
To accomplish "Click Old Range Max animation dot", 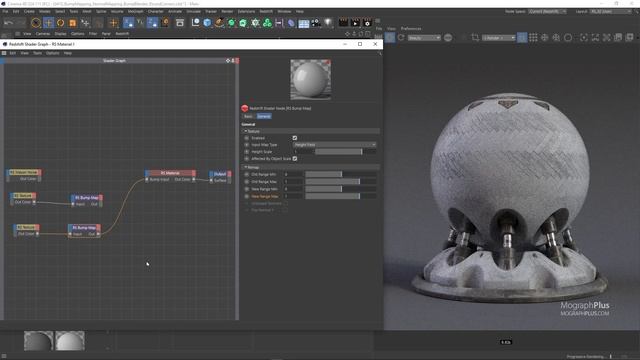I will tap(247, 182).
